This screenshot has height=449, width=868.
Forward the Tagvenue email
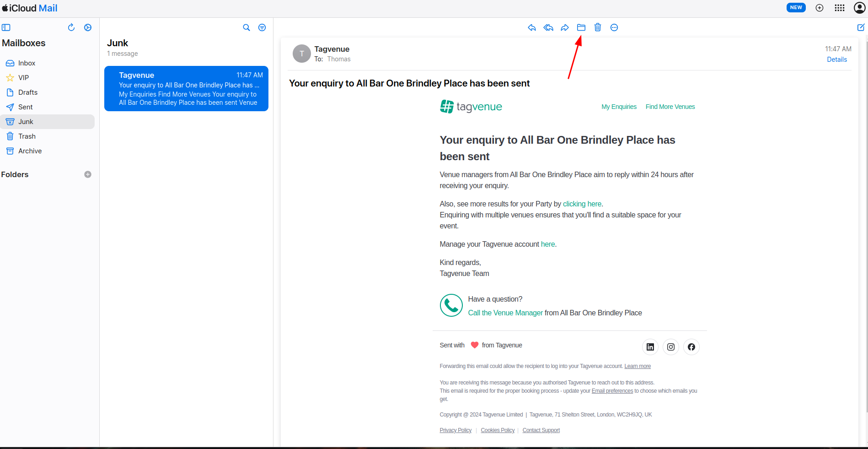(x=565, y=27)
